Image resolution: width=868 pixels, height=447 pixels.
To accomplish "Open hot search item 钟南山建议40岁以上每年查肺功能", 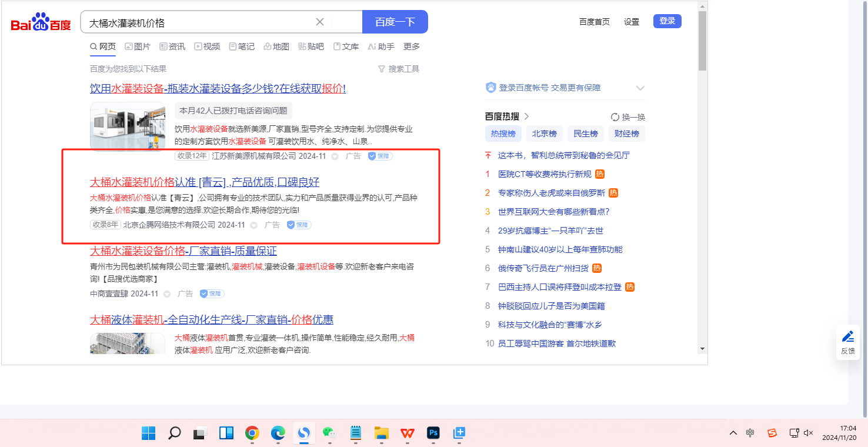I will [x=560, y=249].
